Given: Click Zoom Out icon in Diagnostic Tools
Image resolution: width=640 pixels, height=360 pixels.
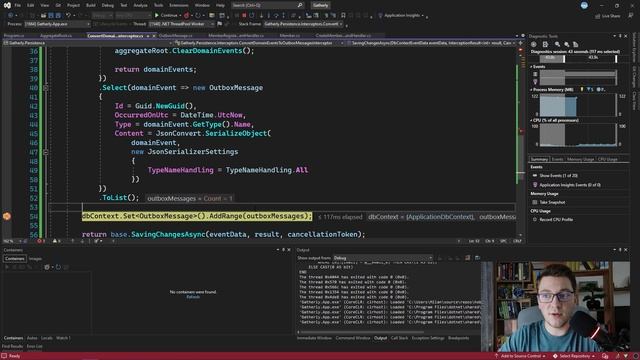Looking at the screenshot, I should pos(567,44).
